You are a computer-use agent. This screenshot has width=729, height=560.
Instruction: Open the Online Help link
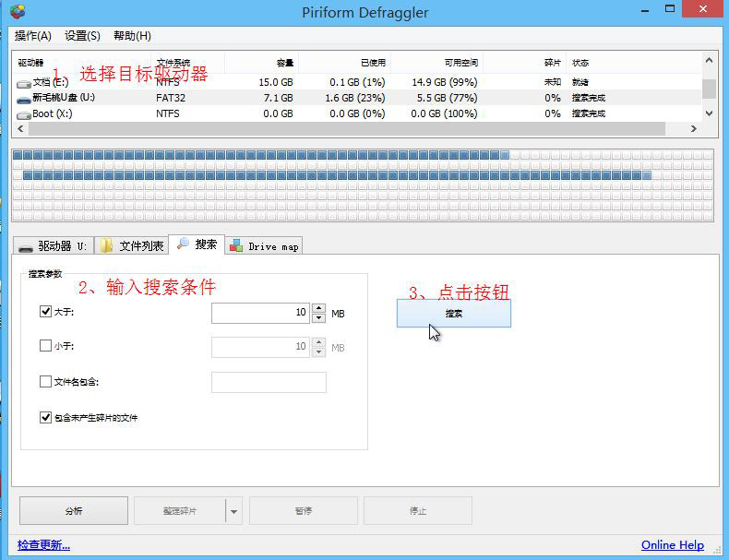pos(673,544)
